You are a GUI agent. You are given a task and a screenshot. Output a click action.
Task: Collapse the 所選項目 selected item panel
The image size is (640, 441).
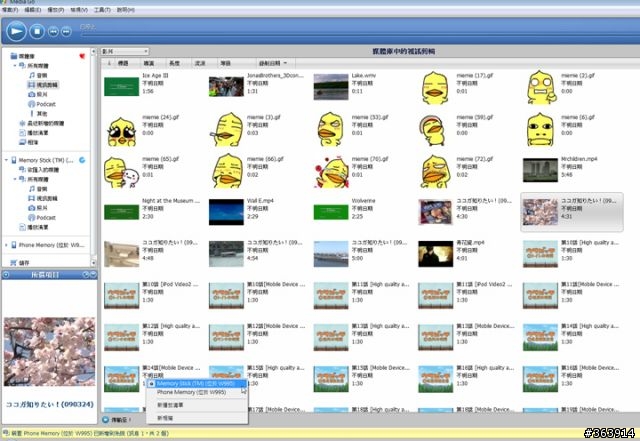pos(93,274)
